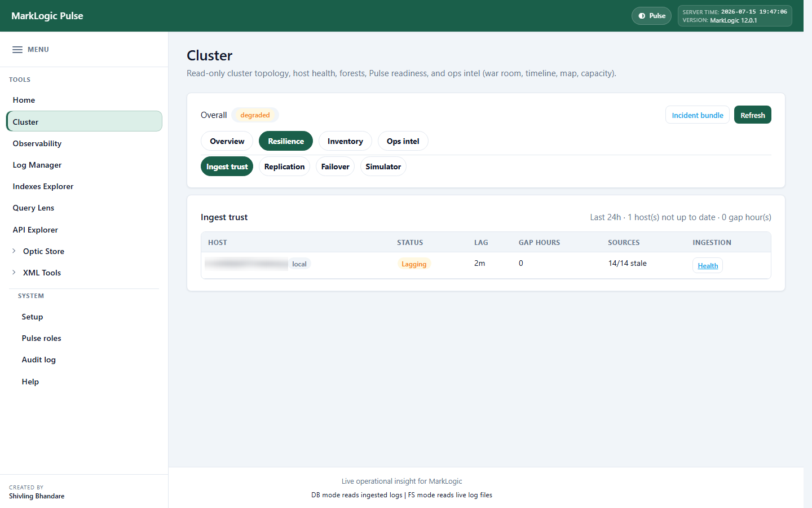This screenshot has width=812, height=508.
Task: Click the SOURCES column header
Action: (x=624, y=243)
